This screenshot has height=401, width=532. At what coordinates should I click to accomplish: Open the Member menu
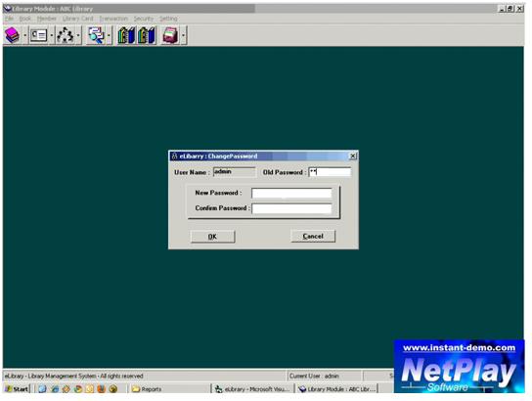[x=47, y=19]
